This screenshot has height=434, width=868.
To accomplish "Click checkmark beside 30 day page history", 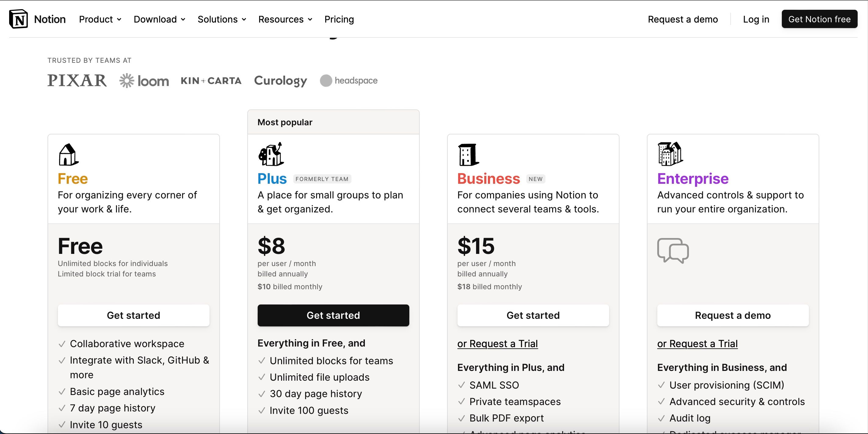I will [262, 394].
